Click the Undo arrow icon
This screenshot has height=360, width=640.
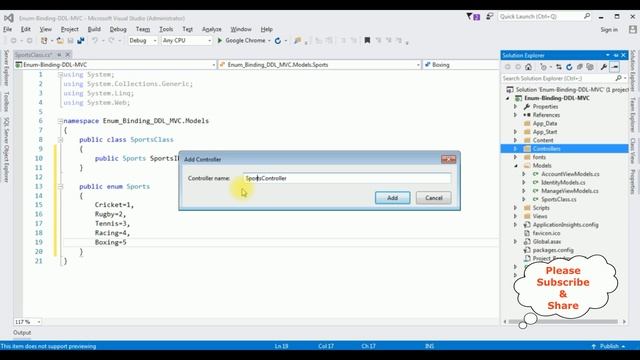(95, 41)
